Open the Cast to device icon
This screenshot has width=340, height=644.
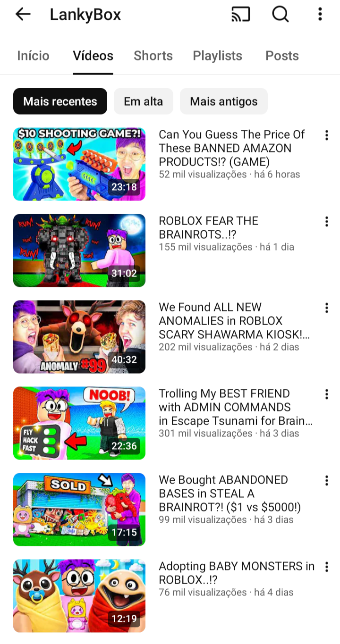pyautogui.click(x=240, y=15)
